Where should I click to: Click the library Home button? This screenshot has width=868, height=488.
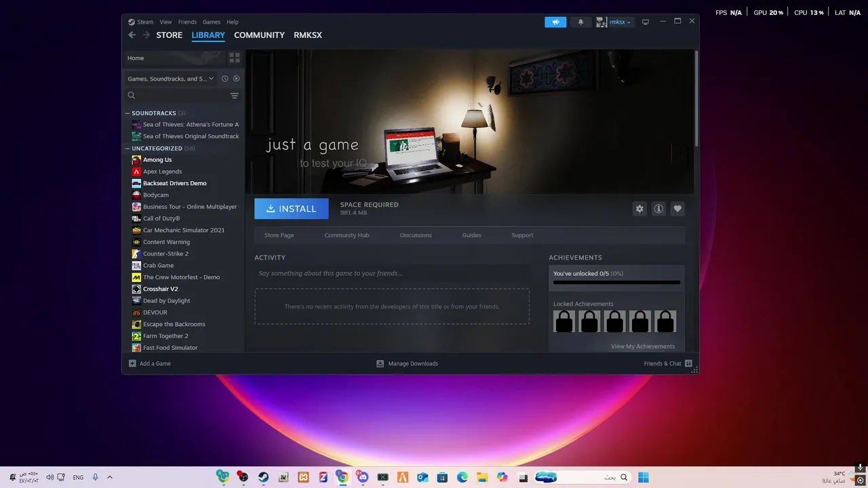[x=175, y=58]
